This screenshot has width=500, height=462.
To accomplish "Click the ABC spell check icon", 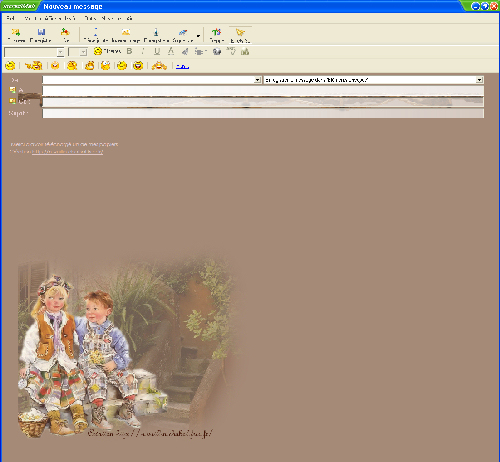I will coord(231,51).
